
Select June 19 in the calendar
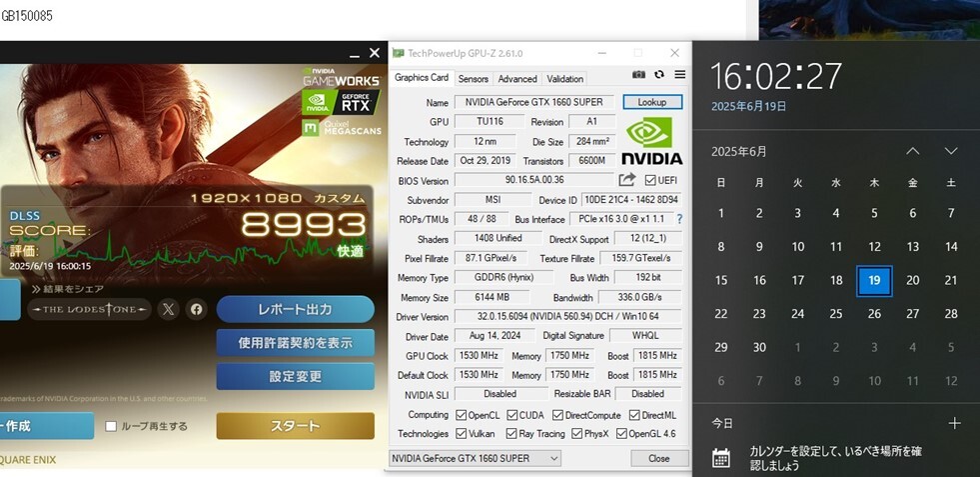click(874, 280)
